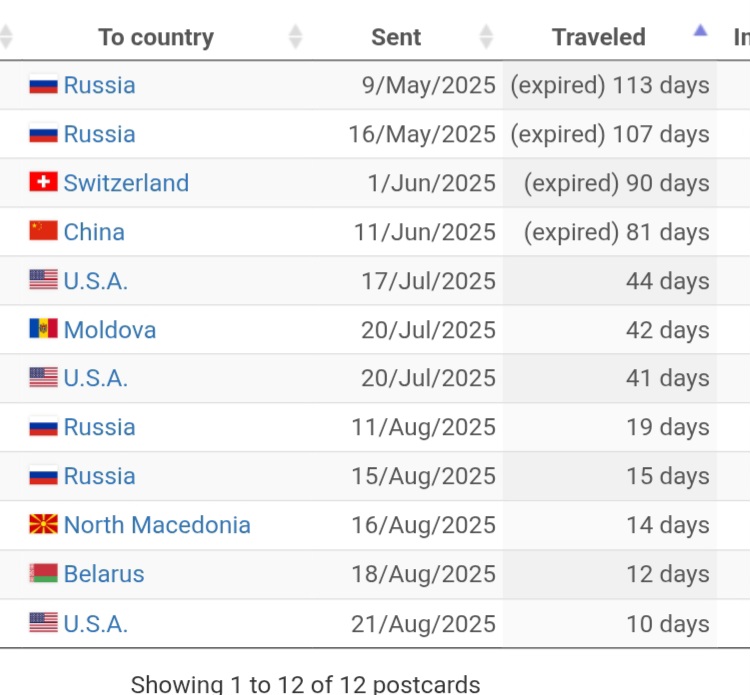The height and width of the screenshot is (695, 750).
Task: Toggle sort arrows beside To country header
Action: (296, 36)
